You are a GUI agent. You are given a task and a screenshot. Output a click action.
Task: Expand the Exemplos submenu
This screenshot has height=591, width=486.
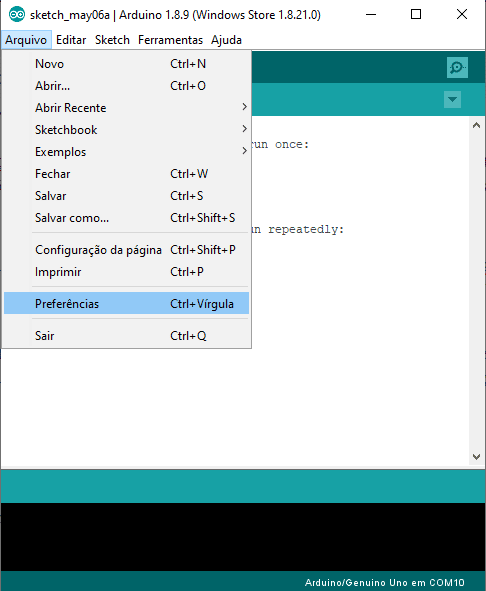tap(126, 152)
